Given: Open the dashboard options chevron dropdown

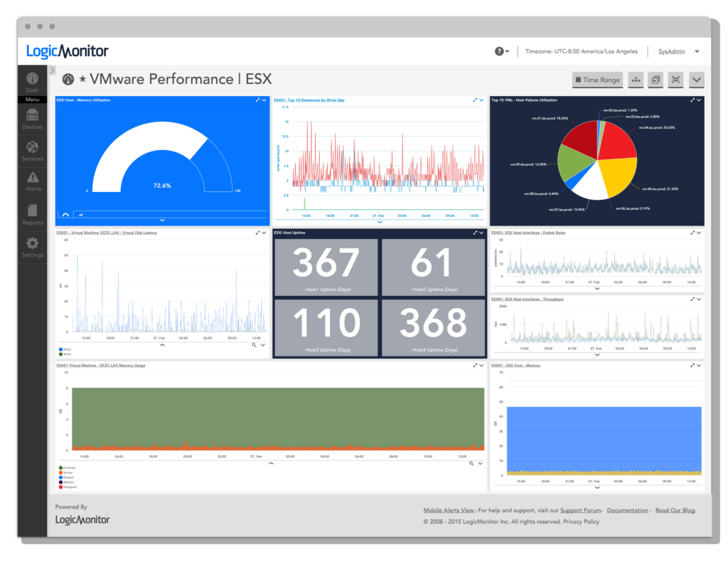Looking at the screenshot, I should (x=697, y=80).
